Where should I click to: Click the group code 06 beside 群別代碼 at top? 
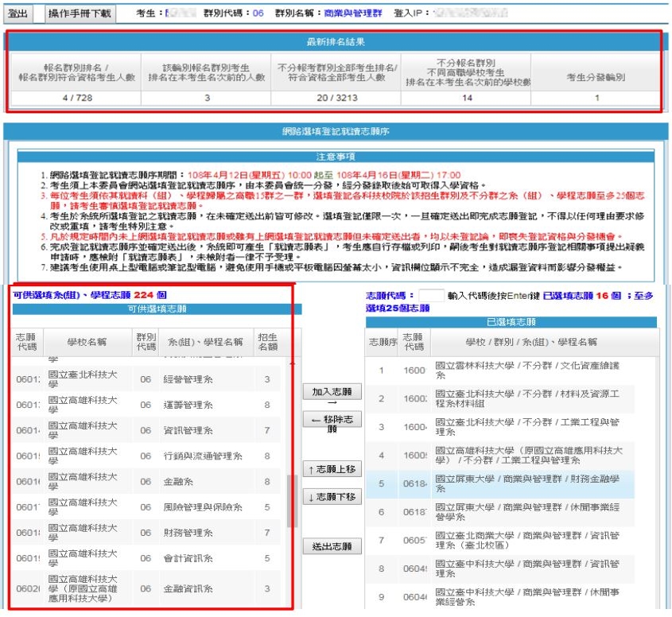pyautogui.click(x=258, y=14)
